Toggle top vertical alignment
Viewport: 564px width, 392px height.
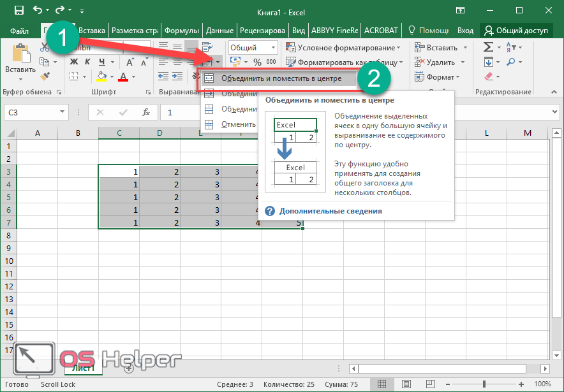point(163,47)
